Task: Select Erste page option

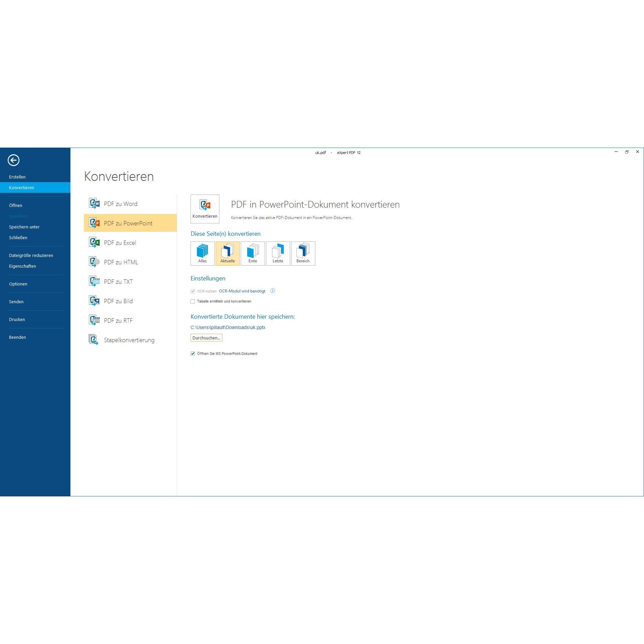Action: coord(253,254)
